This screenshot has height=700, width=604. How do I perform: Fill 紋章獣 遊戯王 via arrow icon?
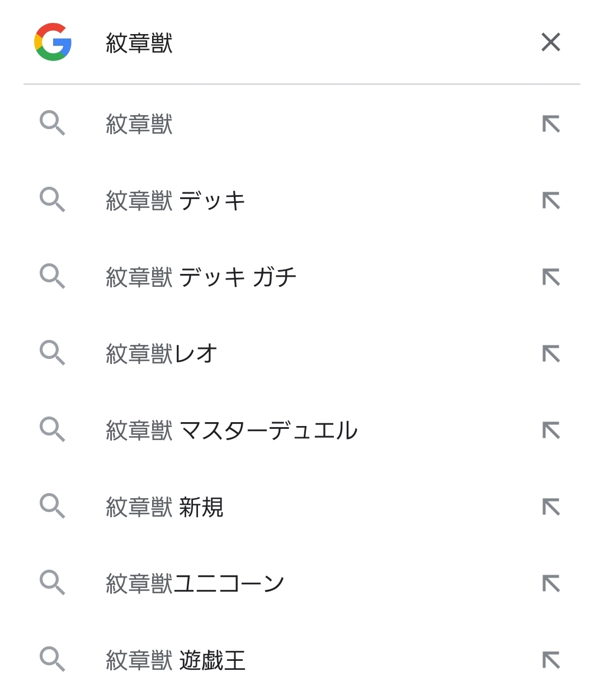(x=551, y=660)
